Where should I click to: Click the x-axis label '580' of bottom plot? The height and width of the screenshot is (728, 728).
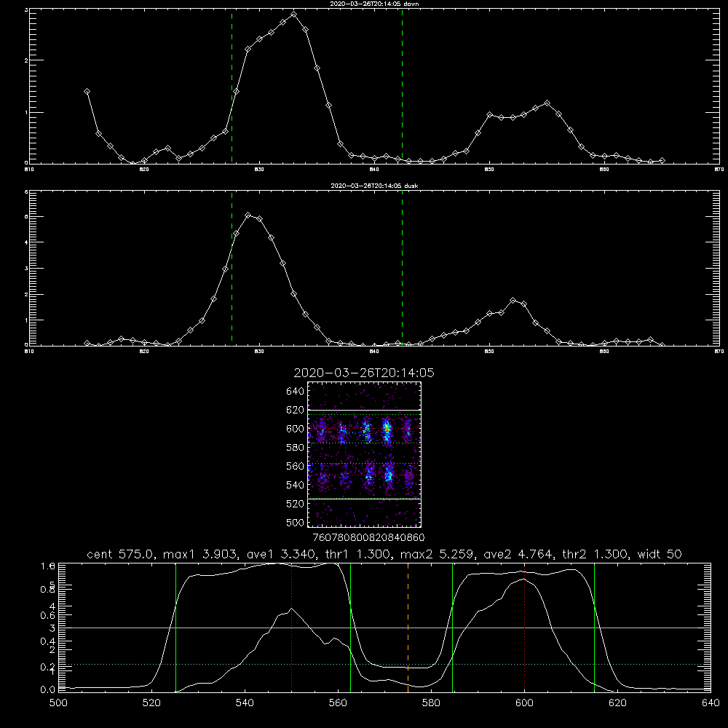[x=431, y=703]
